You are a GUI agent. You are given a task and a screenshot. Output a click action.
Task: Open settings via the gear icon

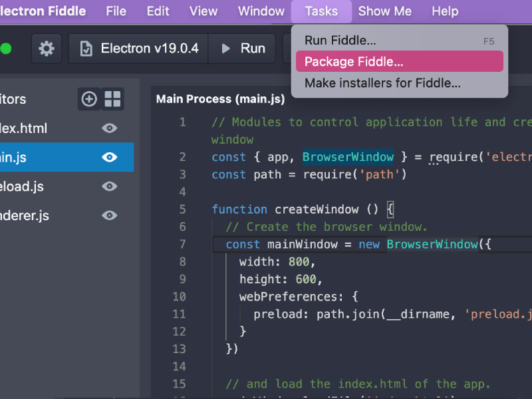pos(46,49)
